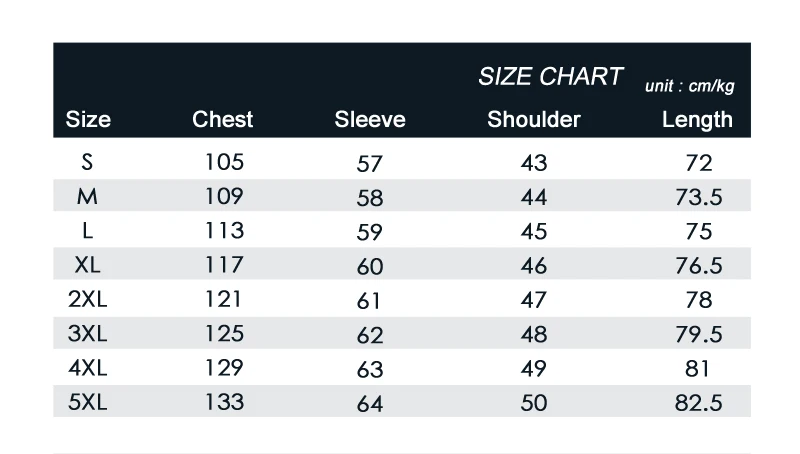Screen dimensions: 800x454
Task: Select the Sleeve column header
Action: tap(370, 119)
